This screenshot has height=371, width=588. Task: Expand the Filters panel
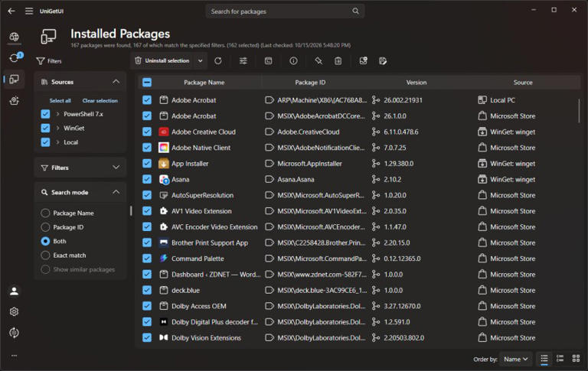pos(116,168)
